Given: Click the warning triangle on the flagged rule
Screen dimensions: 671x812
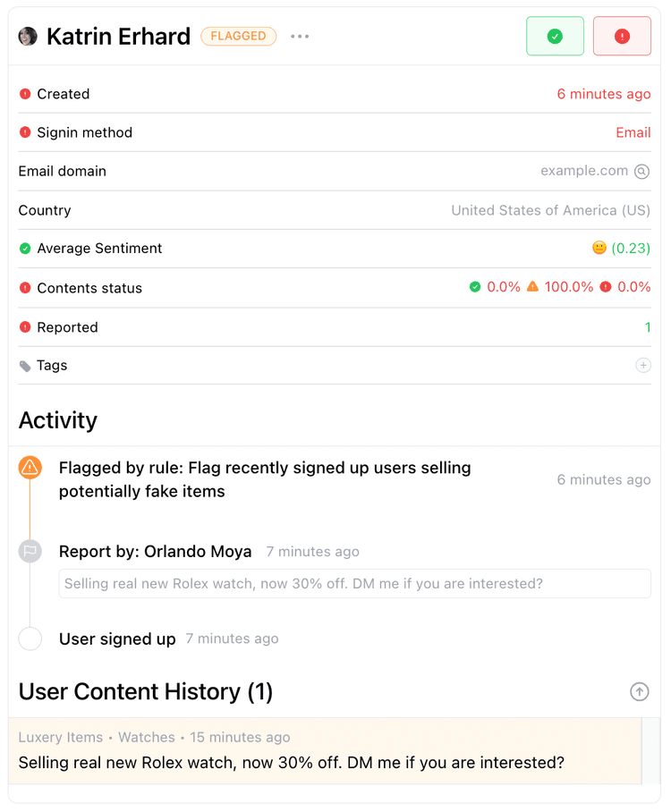Looking at the screenshot, I should point(30,467).
